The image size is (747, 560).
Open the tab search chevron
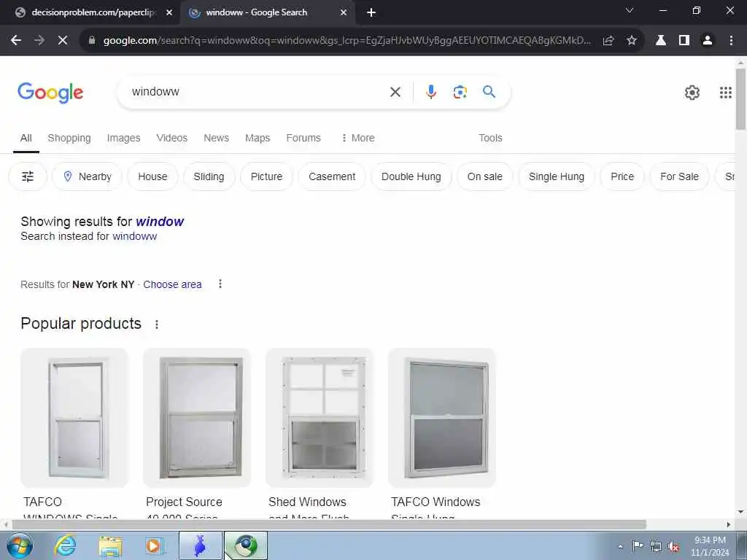[630, 10]
